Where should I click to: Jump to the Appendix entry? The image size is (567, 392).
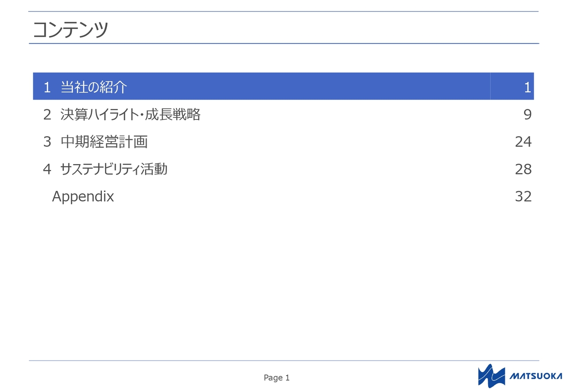[83, 196]
